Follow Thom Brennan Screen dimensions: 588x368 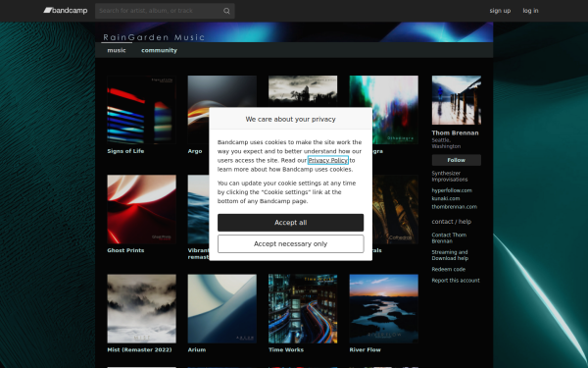[457, 160]
